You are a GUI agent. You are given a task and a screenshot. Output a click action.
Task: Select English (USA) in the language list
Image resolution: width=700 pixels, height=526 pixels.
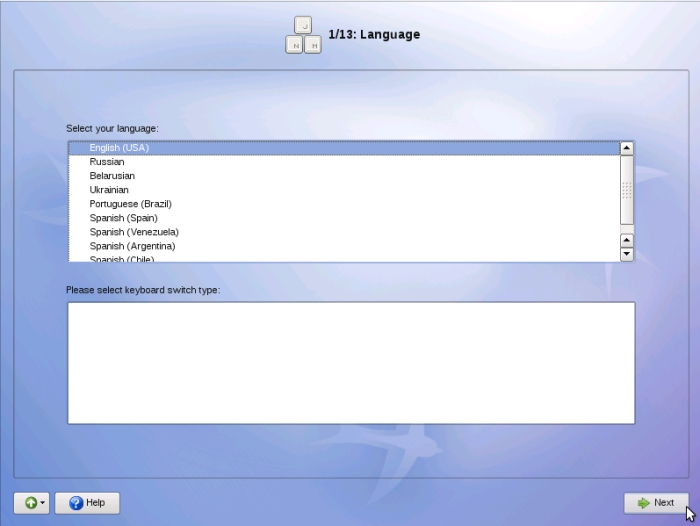(119, 148)
